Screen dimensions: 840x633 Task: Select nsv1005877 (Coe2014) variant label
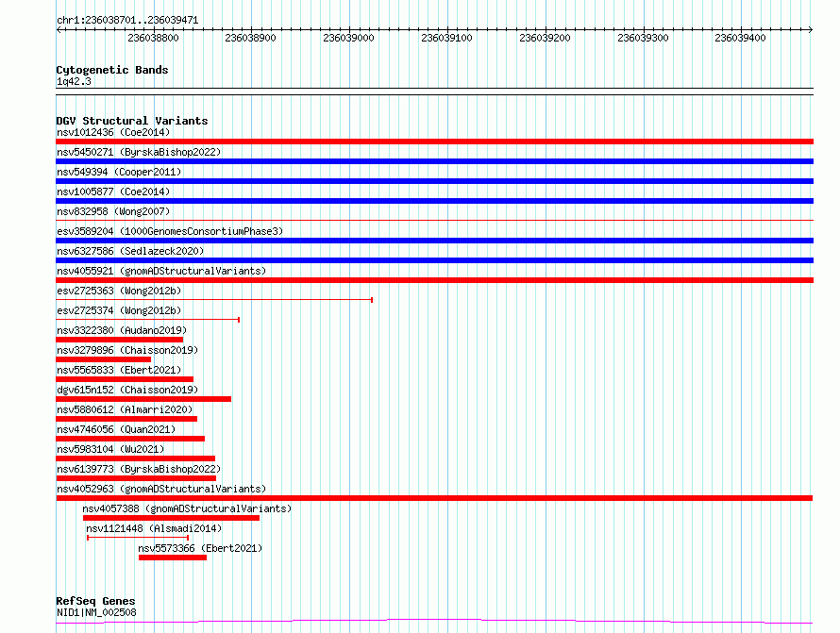coord(113,192)
